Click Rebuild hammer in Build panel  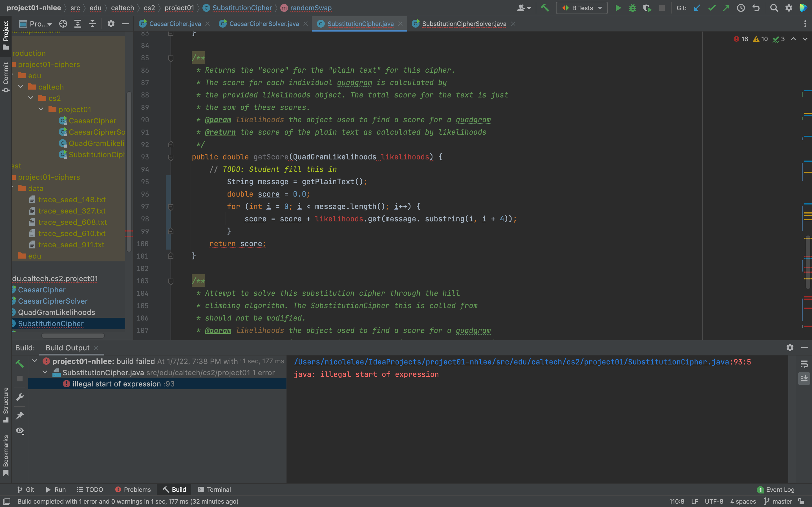click(19, 363)
